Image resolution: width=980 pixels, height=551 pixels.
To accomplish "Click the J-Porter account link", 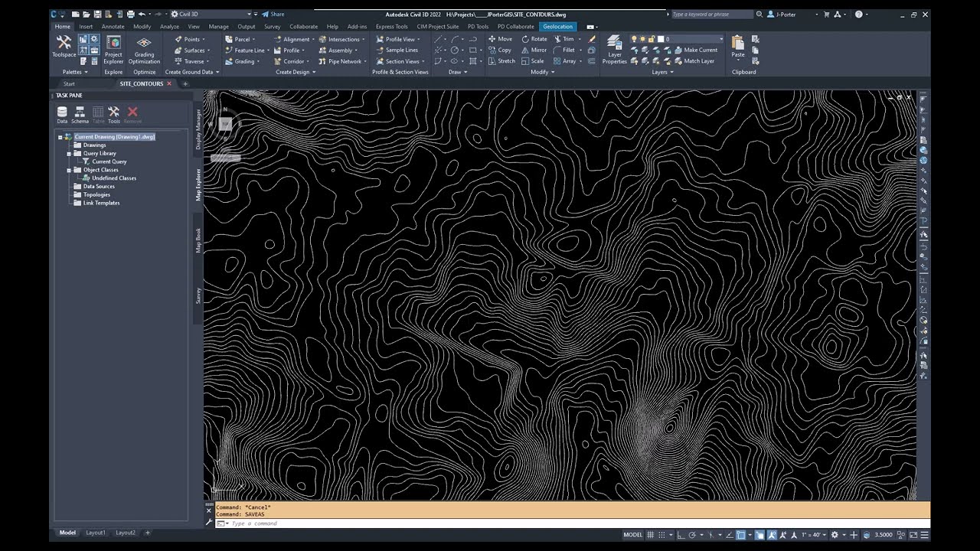I will [781, 15].
